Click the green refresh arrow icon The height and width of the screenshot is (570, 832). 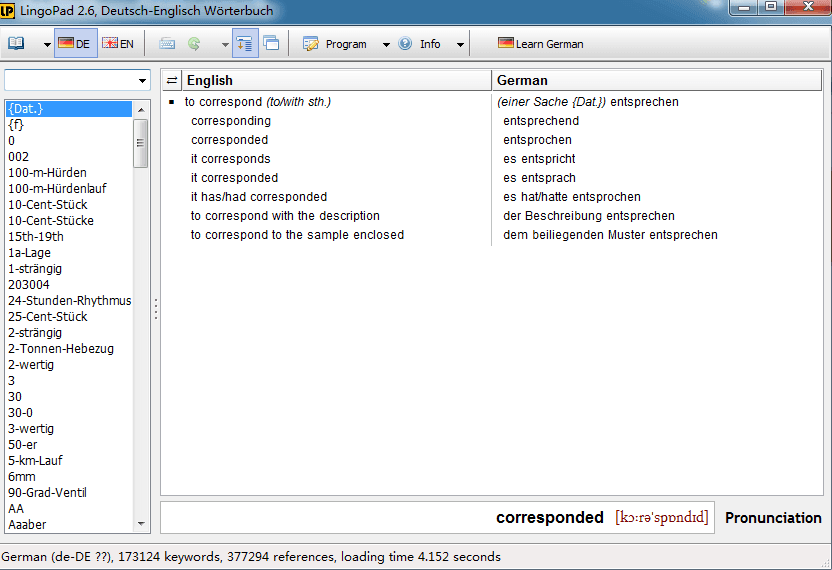194,44
